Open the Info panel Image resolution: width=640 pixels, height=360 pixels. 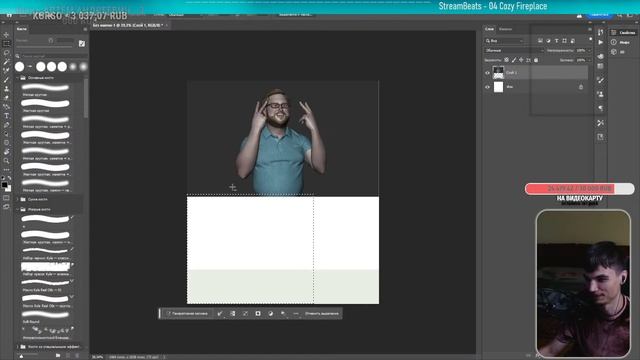tap(620, 42)
